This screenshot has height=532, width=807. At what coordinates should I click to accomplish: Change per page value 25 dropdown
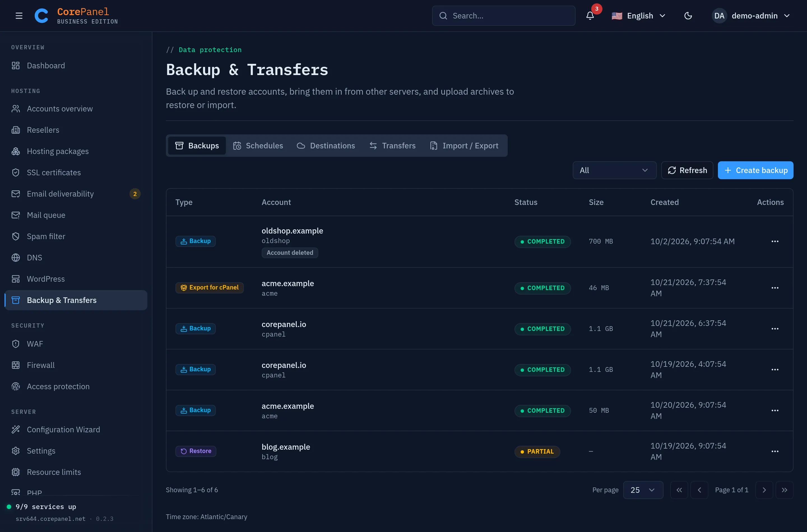click(x=643, y=490)
